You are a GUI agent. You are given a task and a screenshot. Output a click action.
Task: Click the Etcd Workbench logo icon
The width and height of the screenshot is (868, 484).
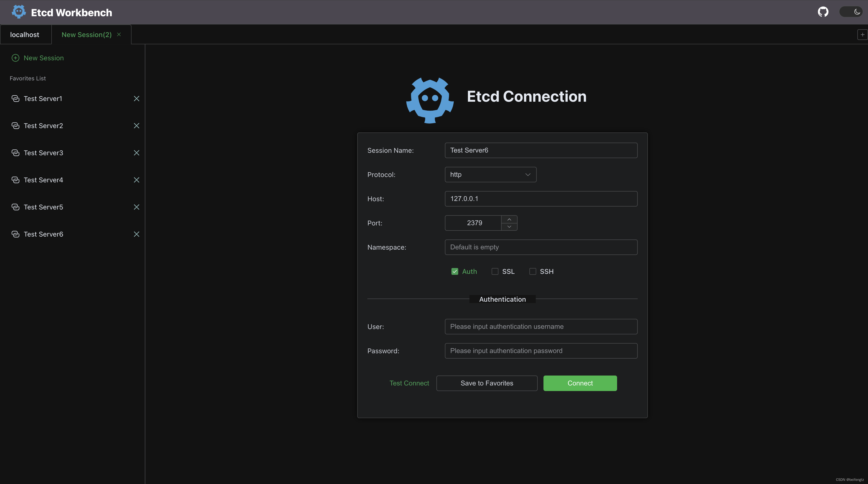[19, 12]
